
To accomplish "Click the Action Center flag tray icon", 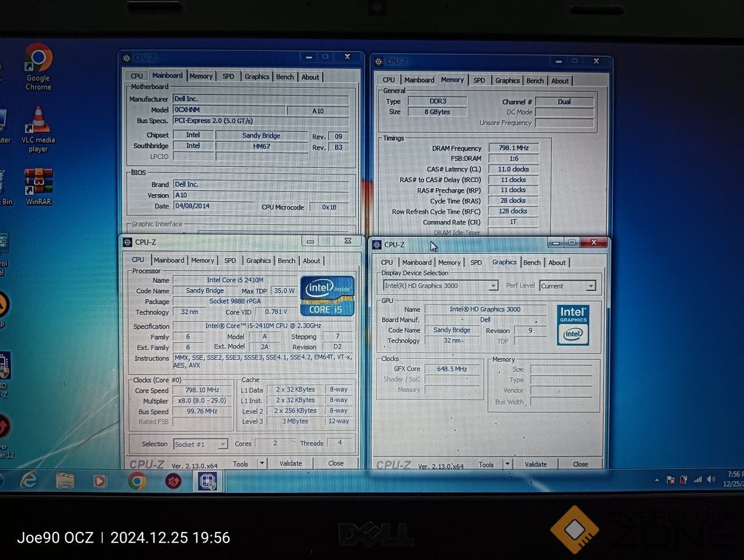I will [670, 480].
